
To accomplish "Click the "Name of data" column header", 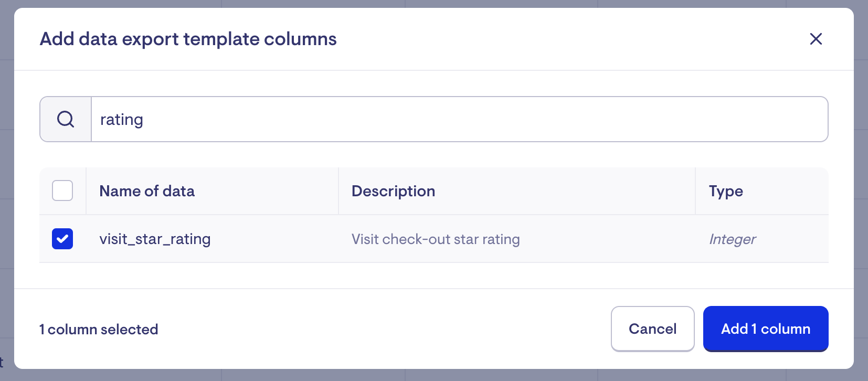I will point(147,191).
